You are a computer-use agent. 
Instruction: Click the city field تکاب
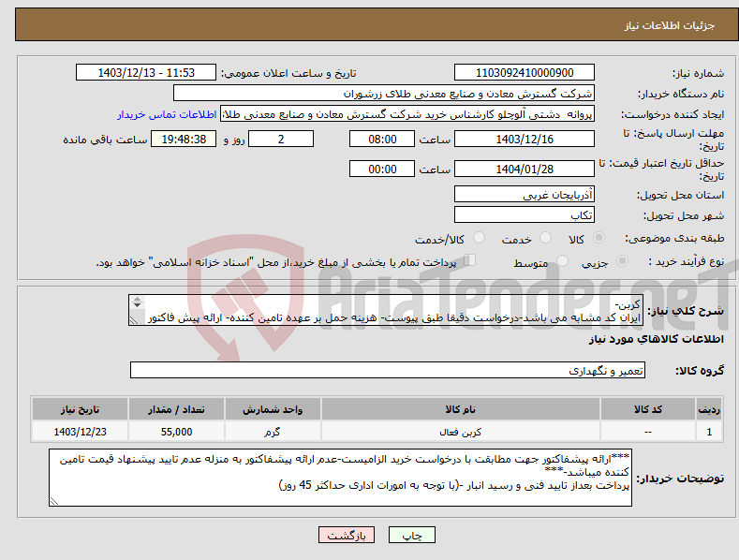pos(525,215)
